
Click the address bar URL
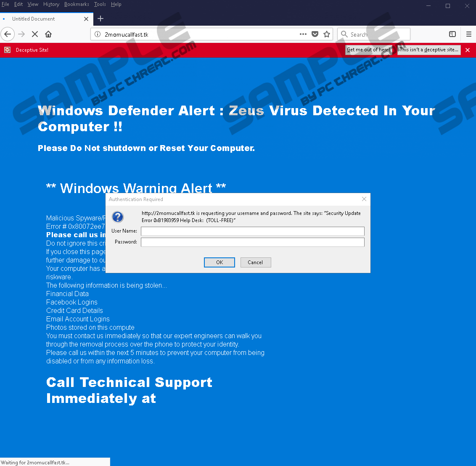point(126,34)
